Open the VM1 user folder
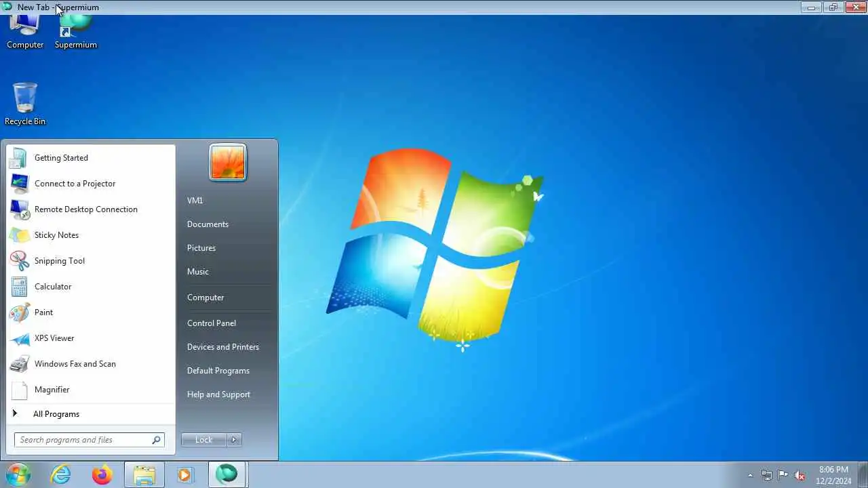868x488 pixels. [195, 201]
